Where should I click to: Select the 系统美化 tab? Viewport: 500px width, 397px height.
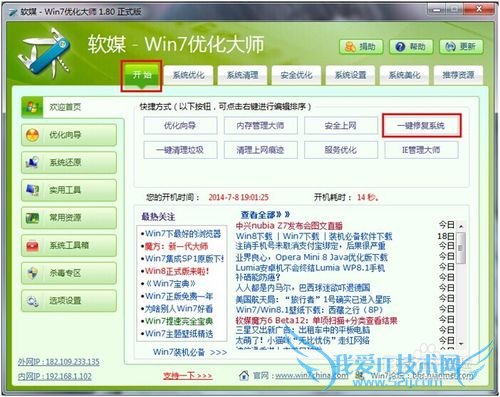tap(404, 75)
